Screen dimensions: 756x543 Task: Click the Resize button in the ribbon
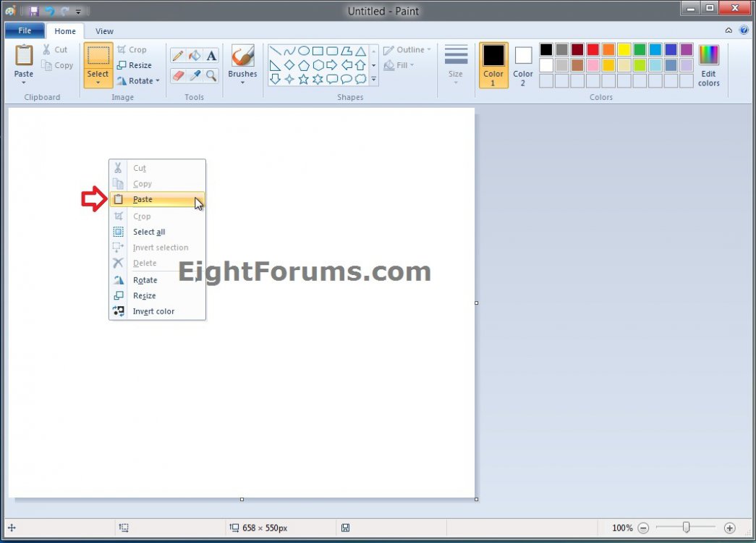coord(135,65)
